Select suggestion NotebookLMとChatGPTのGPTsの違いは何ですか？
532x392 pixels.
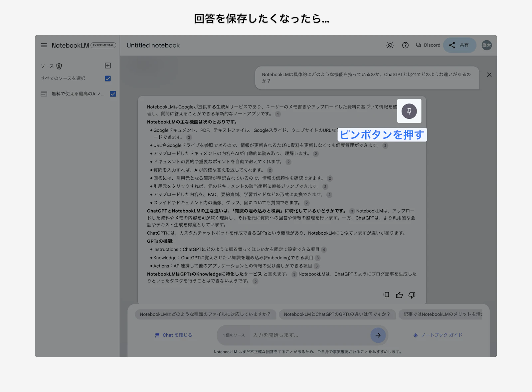pos(337,314)
